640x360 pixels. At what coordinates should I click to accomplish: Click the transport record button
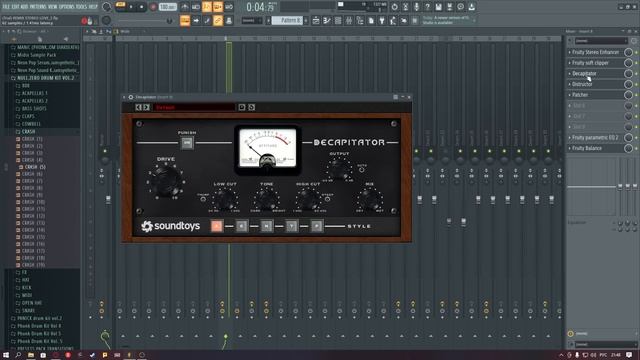pyautogui.click(x=153, y=7)
